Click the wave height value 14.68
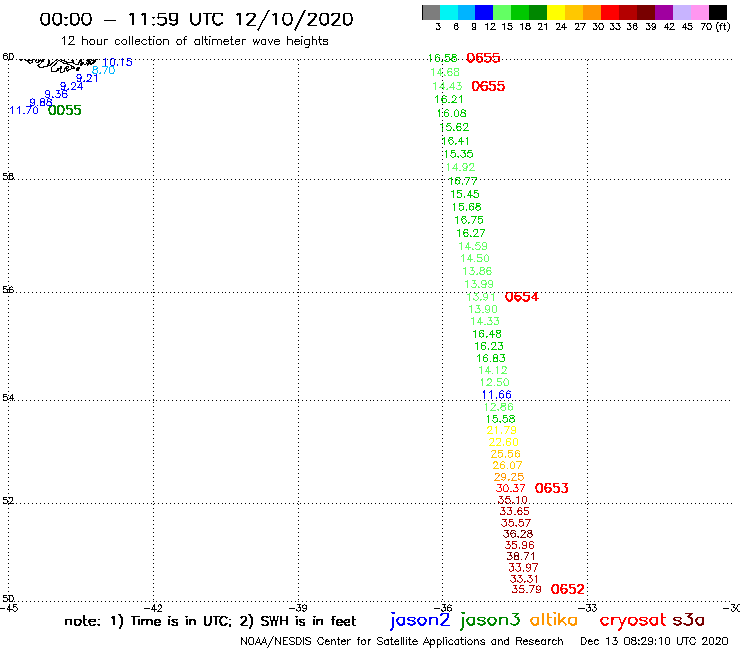Image resolution: width=740 pixels, height=650 pixels. click(445, 72)
